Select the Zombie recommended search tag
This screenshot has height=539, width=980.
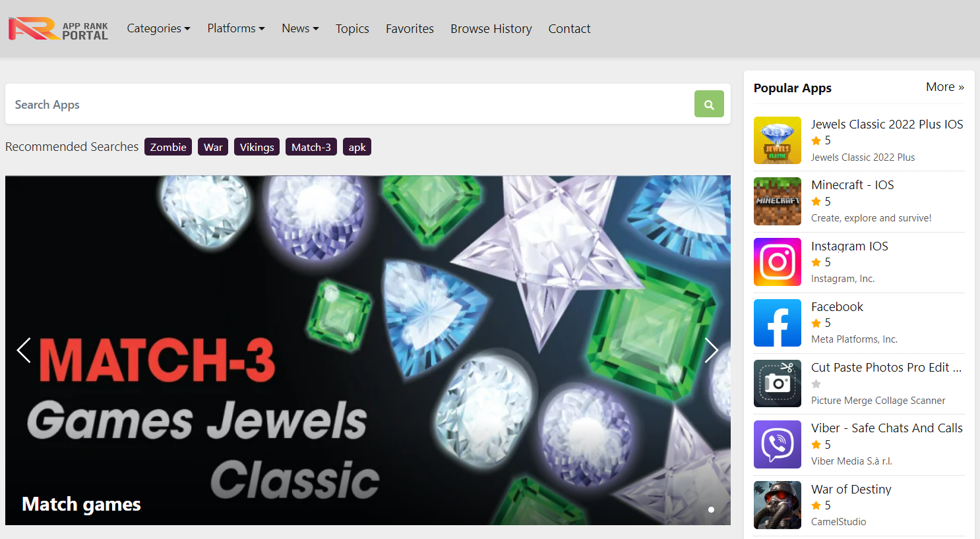pos(168,147)
